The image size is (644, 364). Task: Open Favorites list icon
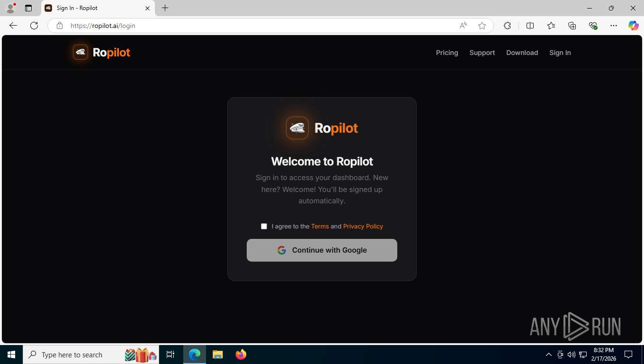pos(551,26)
